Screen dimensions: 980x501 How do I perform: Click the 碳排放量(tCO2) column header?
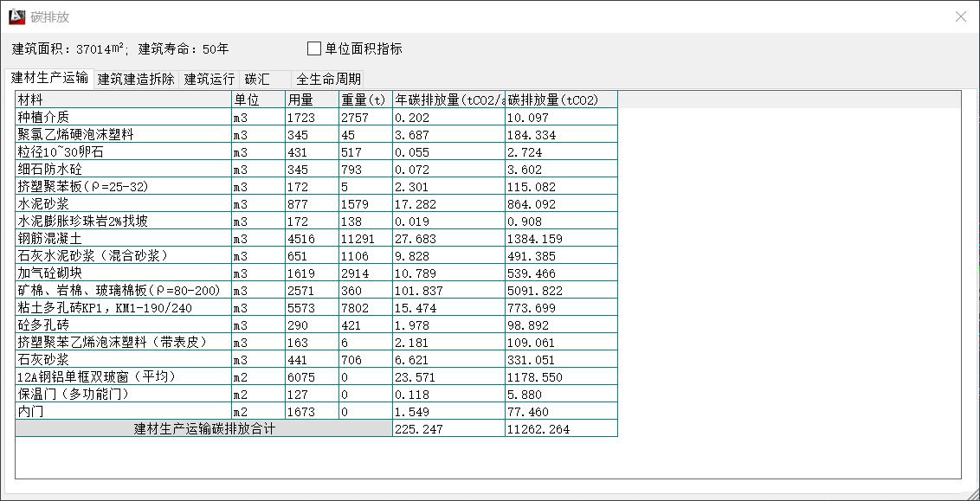tap(561, 100)
